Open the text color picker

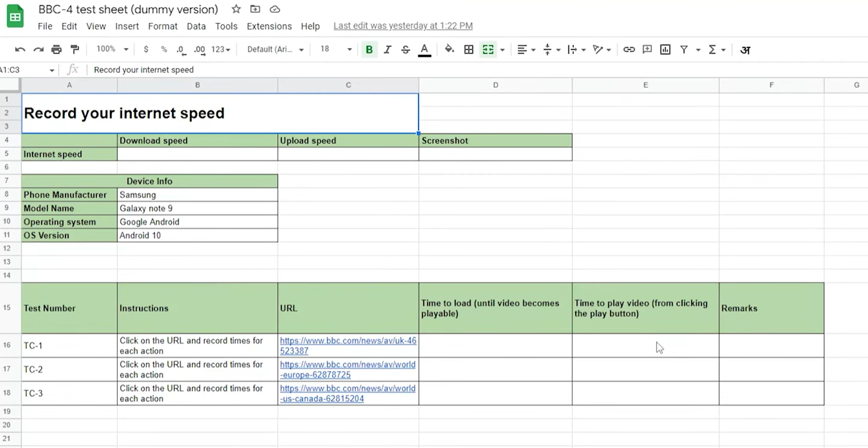(x=424, y=49)
